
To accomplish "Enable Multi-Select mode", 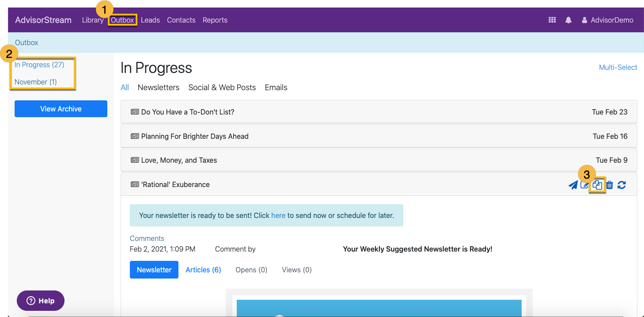I will [618, 67].
